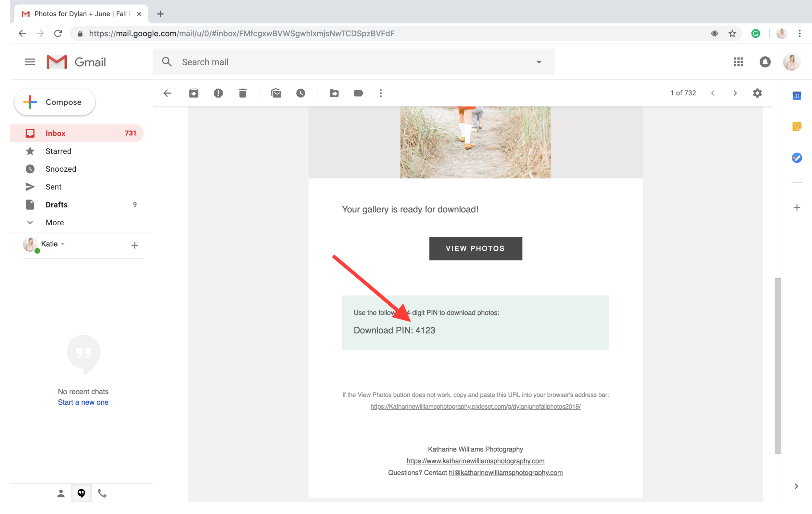
Task: Open the Drafts folder
Action: point(56,204)
